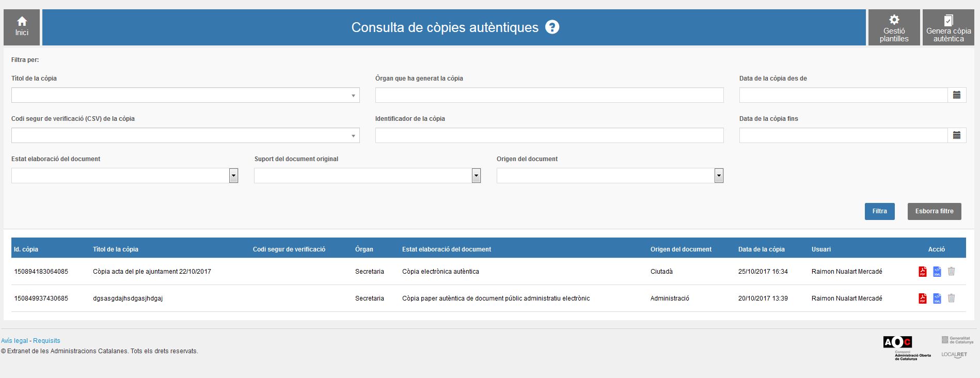Click the Inici home icon

point(22,27)
